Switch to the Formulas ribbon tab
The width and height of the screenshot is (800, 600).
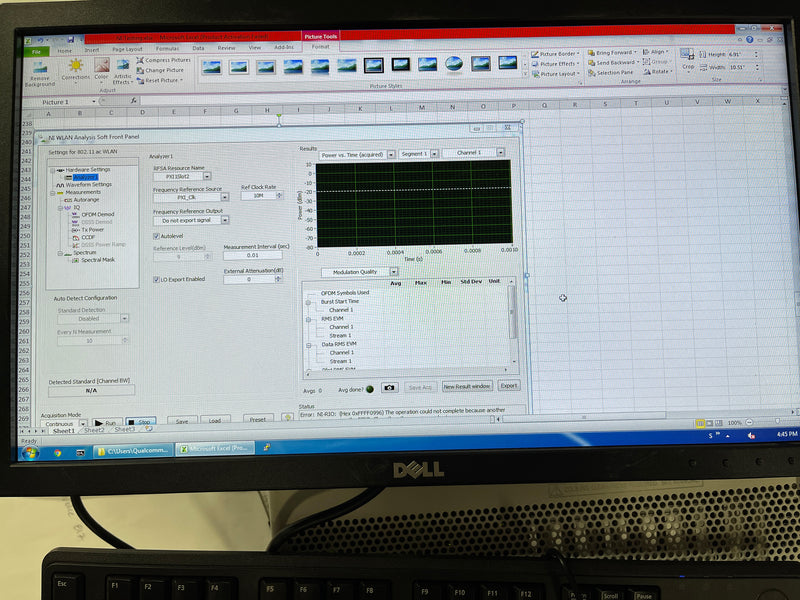pos(167,48)
